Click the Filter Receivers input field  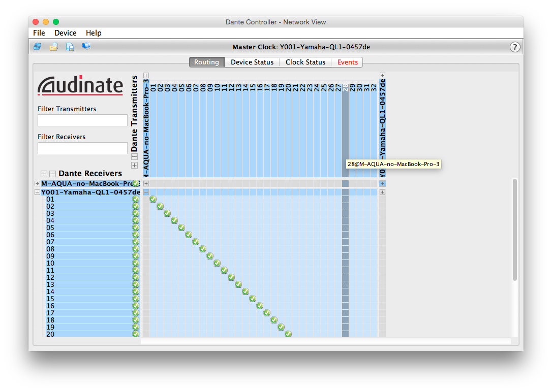pos(82,148)
